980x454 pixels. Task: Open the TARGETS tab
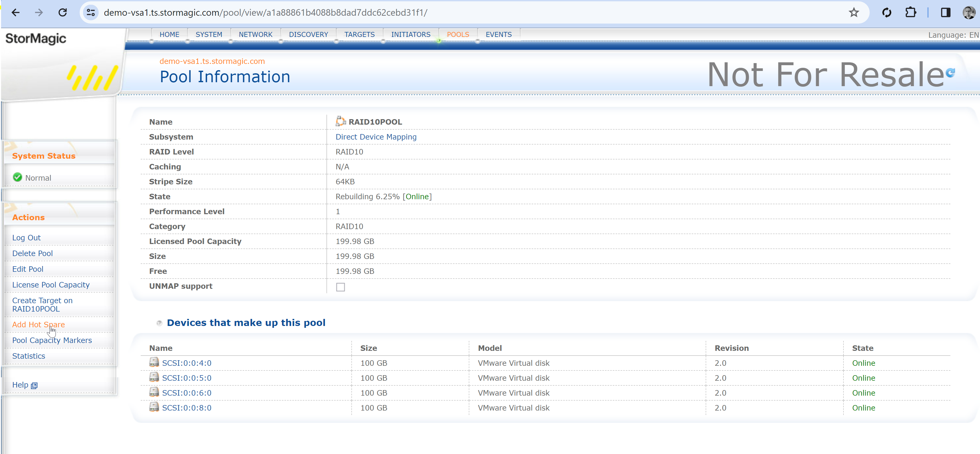point(360,35)
